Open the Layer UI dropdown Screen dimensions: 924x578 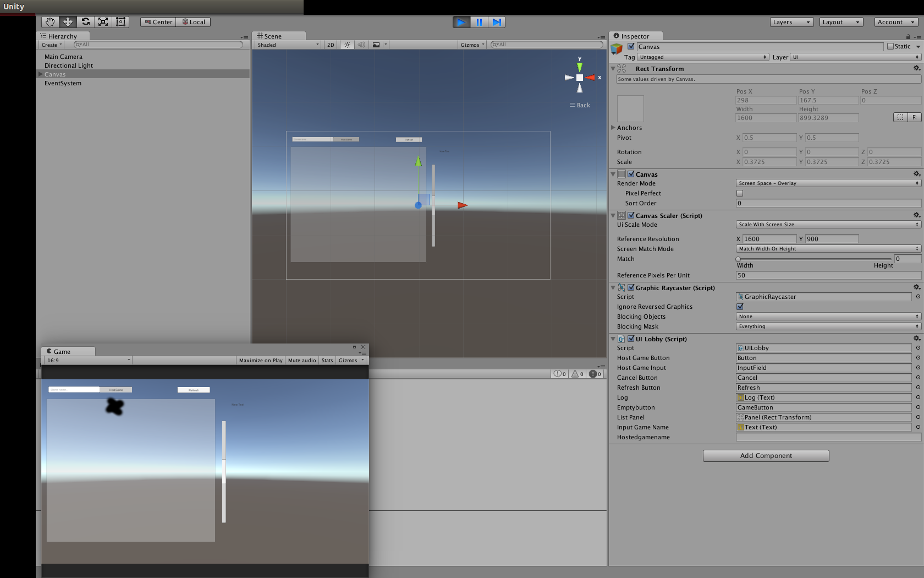click(x=855, y=57)
